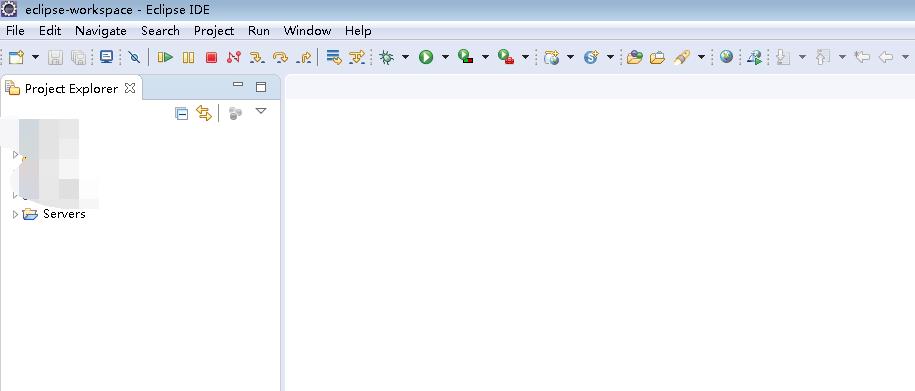Screen dimensions: 915x391
Task: Click the Search flashlight icon
Action: pos(682,57)
